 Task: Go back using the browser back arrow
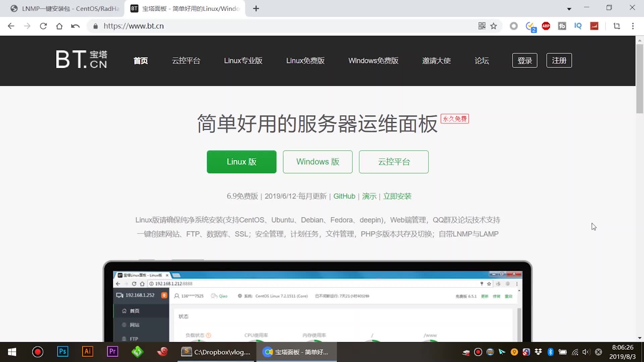pos(11,26)
